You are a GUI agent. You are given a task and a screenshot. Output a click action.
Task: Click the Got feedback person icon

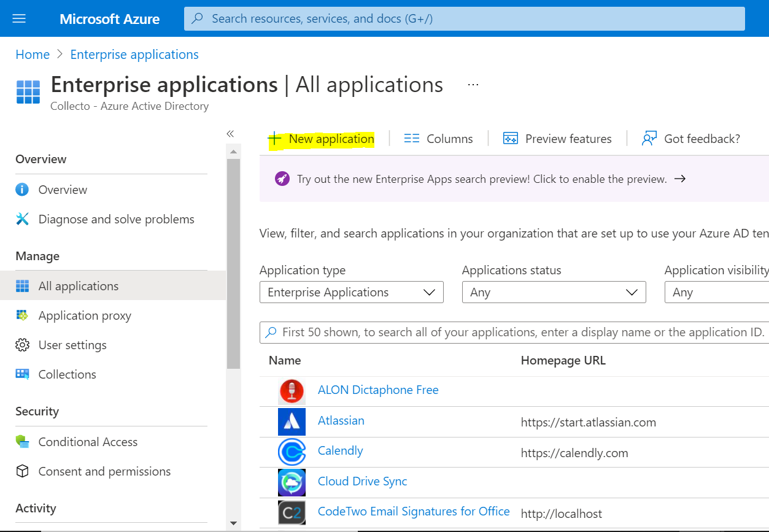click(649, 139)
